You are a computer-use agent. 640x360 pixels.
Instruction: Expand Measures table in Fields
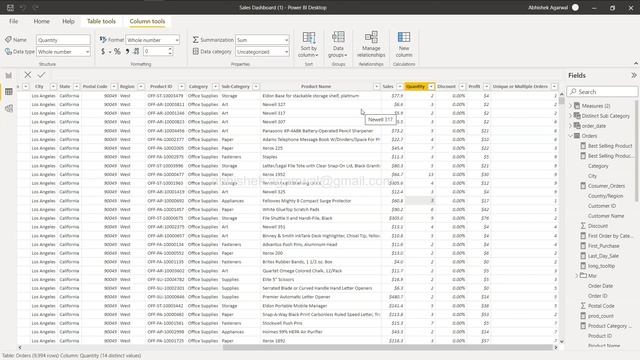click(570, 106)
